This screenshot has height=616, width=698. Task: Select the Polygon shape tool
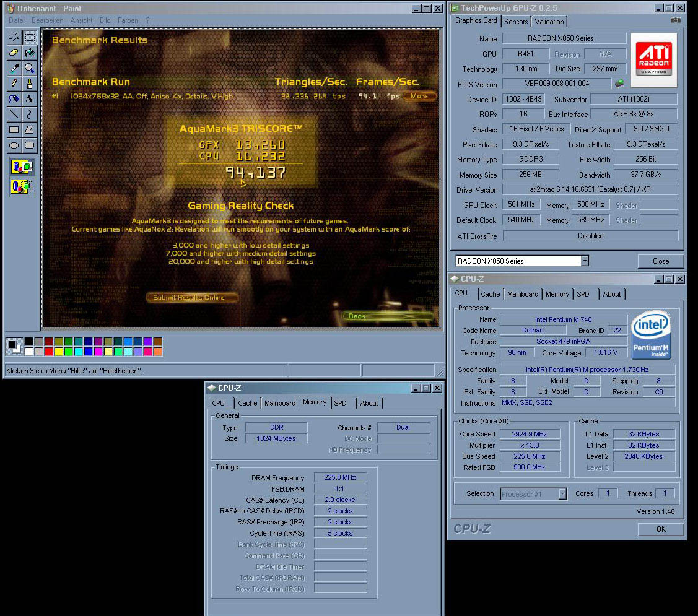click(30, 129)
